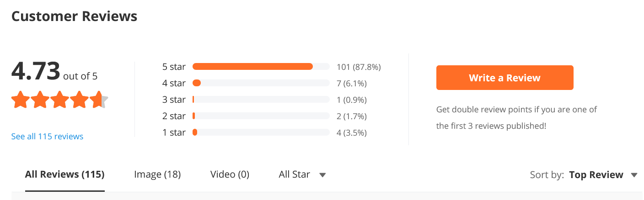
Task: Click the 2 star rating bar
Action: click(261, 116)
